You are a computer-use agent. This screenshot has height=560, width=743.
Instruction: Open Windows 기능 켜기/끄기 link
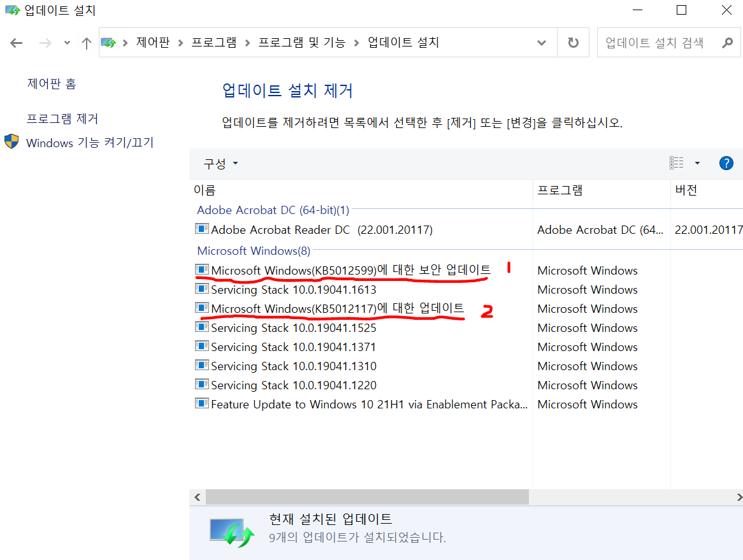(90, 143)
